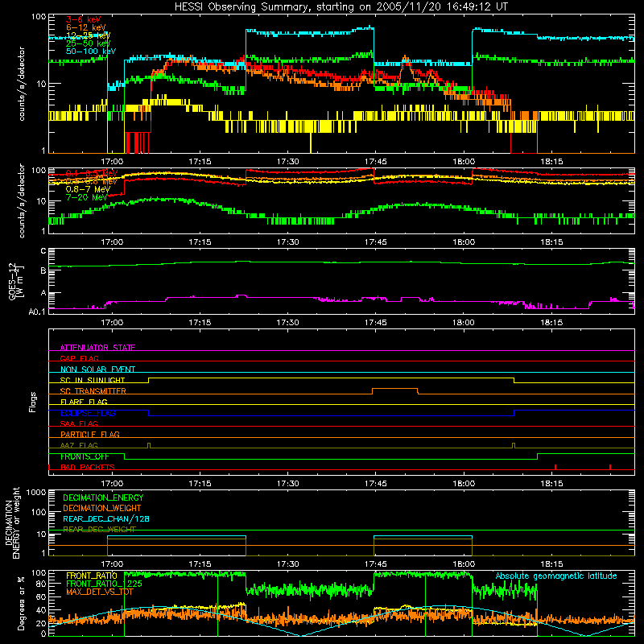Click the 17:00 tick under the GOES panel
This screenshot has width=644, height=644.
click(x=112, y=323)
